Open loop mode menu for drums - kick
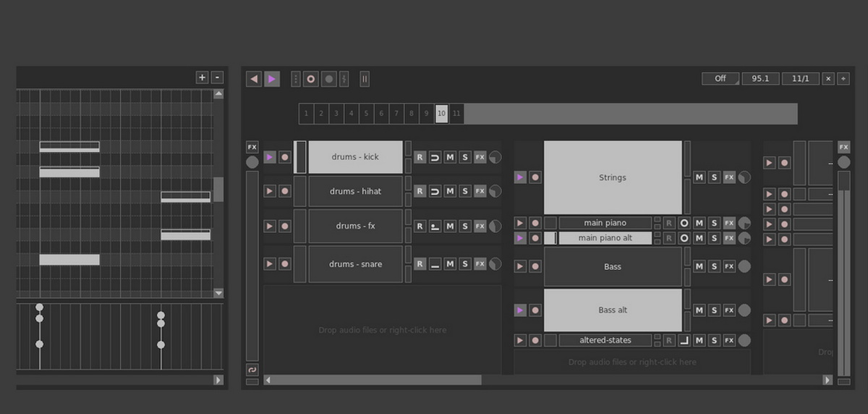The height and width of the screenshot is (414, 868). pyautogui.click(x=435, y=157)
